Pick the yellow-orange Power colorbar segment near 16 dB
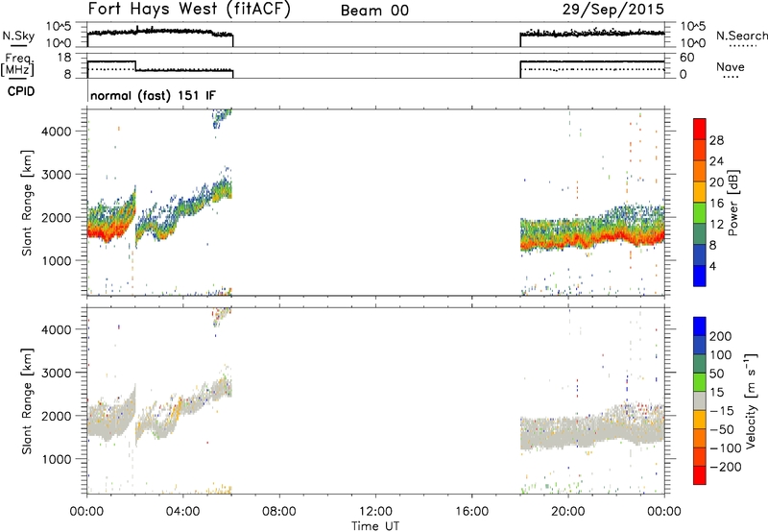This screenshot has height=532, width=768. click(x=700, y=191)
